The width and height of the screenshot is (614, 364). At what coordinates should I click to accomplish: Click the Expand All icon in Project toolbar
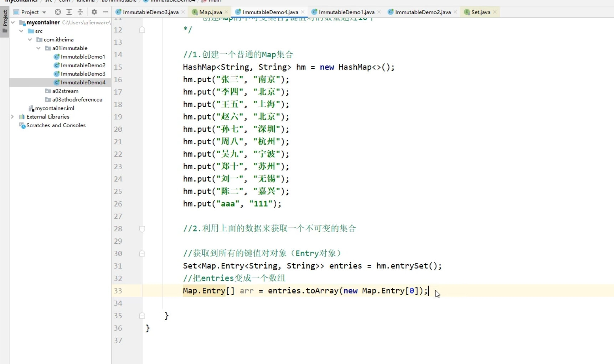pyautogui.click(x=69, y=12)
